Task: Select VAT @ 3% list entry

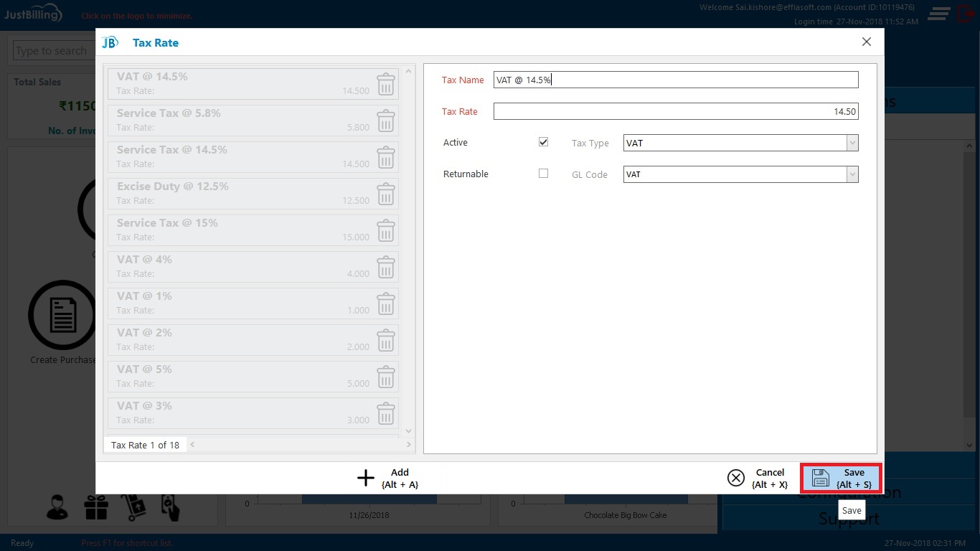Action: click(x=253, y=413)
